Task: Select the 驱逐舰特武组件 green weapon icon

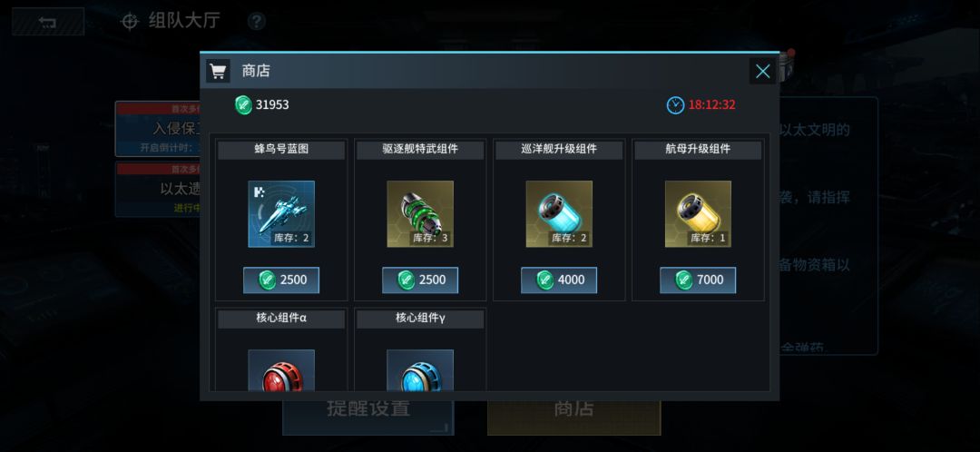Action: pyautogui.click(x=420, y=214)
